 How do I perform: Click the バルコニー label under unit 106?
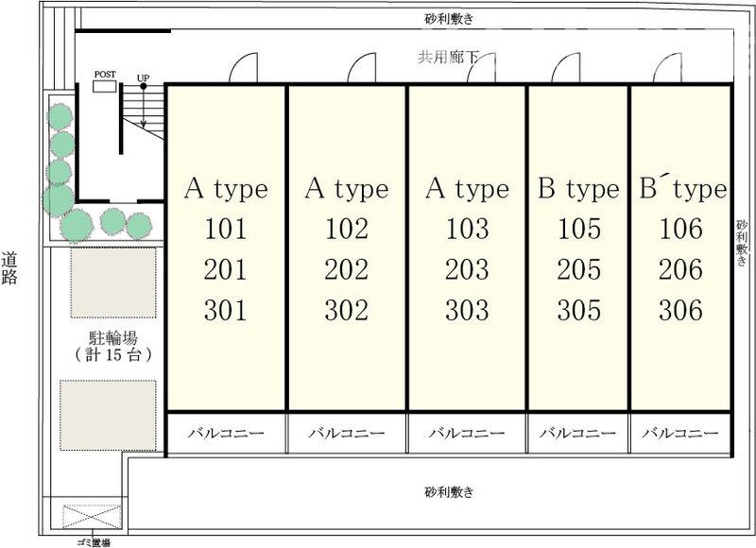click(x=679, y=431)
